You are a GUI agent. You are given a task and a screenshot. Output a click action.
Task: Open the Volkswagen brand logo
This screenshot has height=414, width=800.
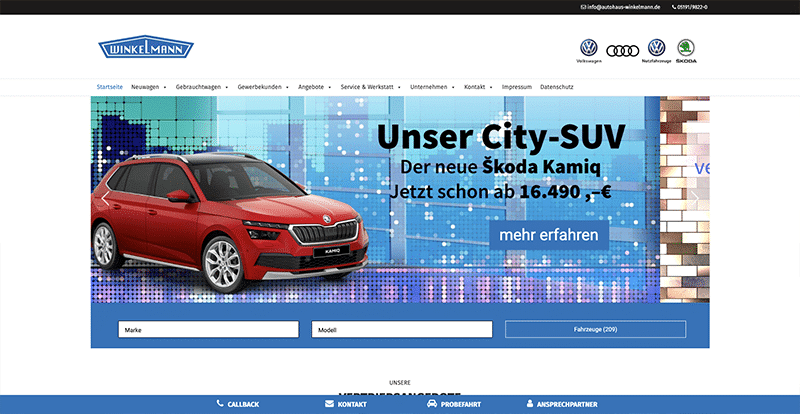pos(588,51)
